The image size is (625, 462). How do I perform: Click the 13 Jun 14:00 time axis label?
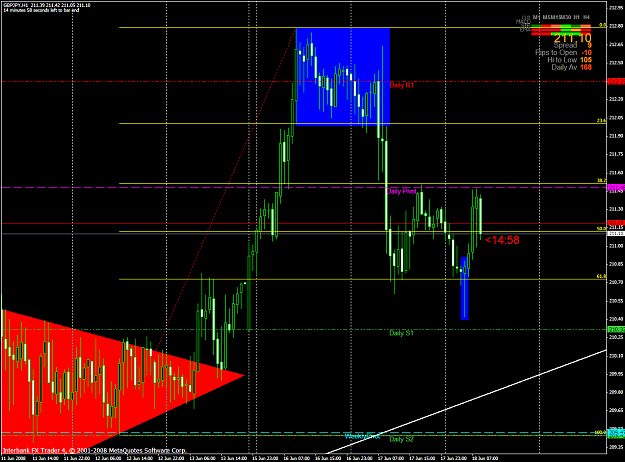tap(233, 458)
